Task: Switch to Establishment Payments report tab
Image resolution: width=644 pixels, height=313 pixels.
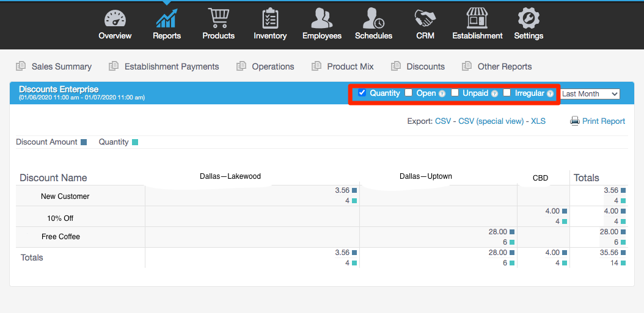Action: (172, 67)
